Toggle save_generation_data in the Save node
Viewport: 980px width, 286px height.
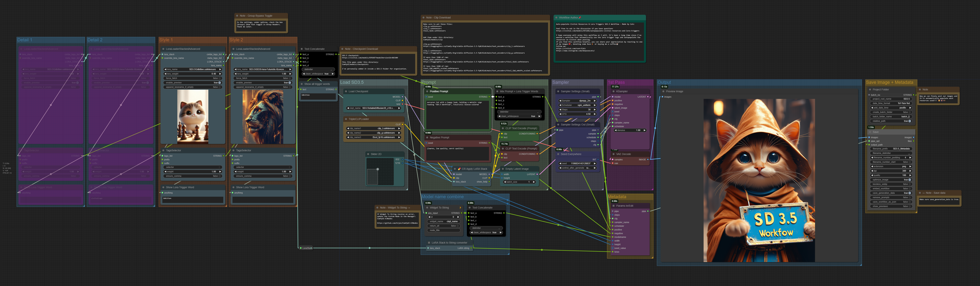tap(892, 193)
